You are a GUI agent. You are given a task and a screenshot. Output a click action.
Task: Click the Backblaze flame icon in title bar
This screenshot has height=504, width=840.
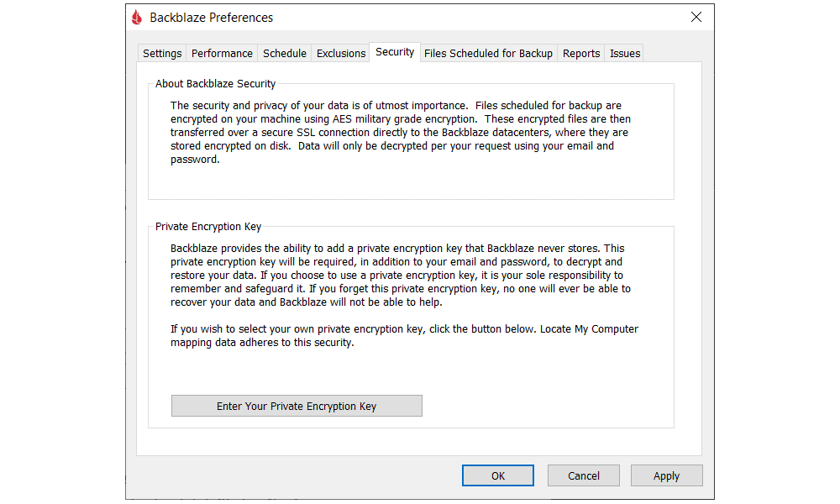click(x=137, y=17)
